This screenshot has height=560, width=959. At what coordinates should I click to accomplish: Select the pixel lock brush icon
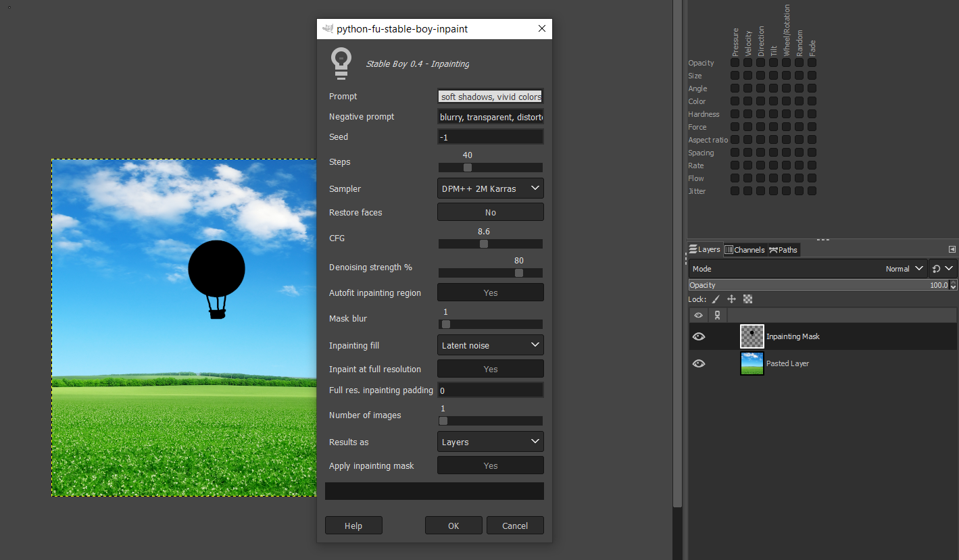716,299
